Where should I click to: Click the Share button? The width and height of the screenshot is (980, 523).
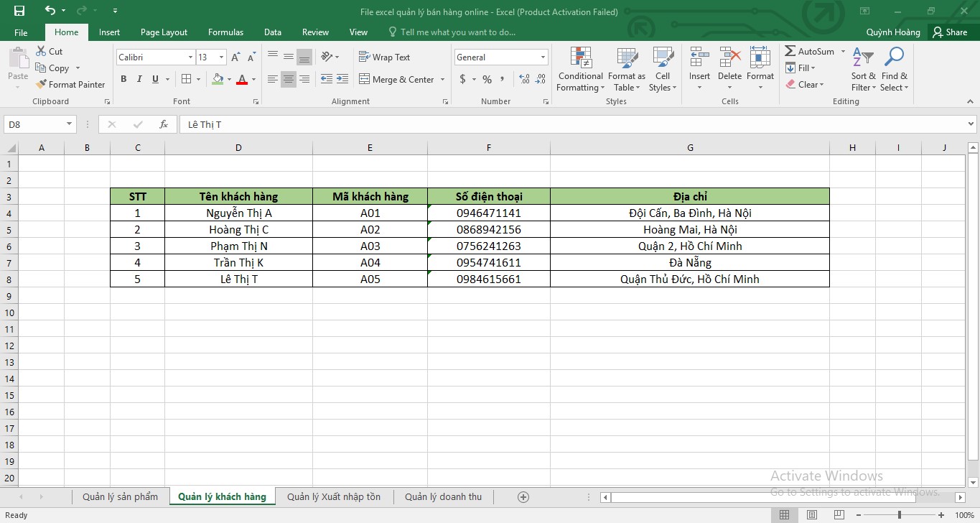[x=951, y=32]
